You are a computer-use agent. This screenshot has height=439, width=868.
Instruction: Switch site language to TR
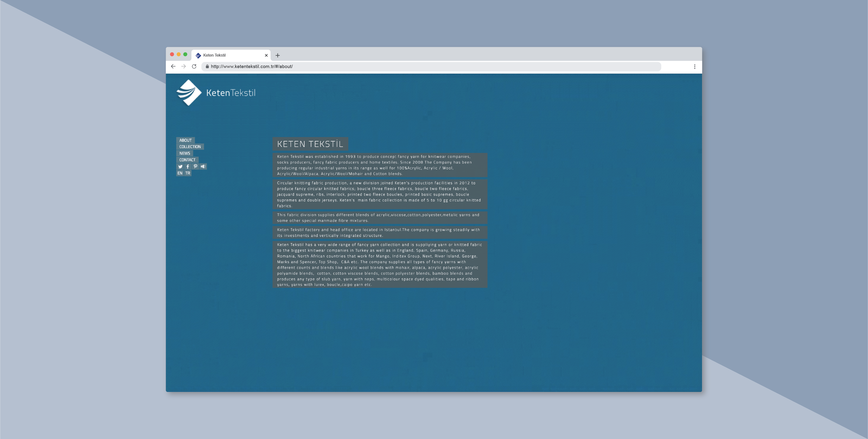188,173
